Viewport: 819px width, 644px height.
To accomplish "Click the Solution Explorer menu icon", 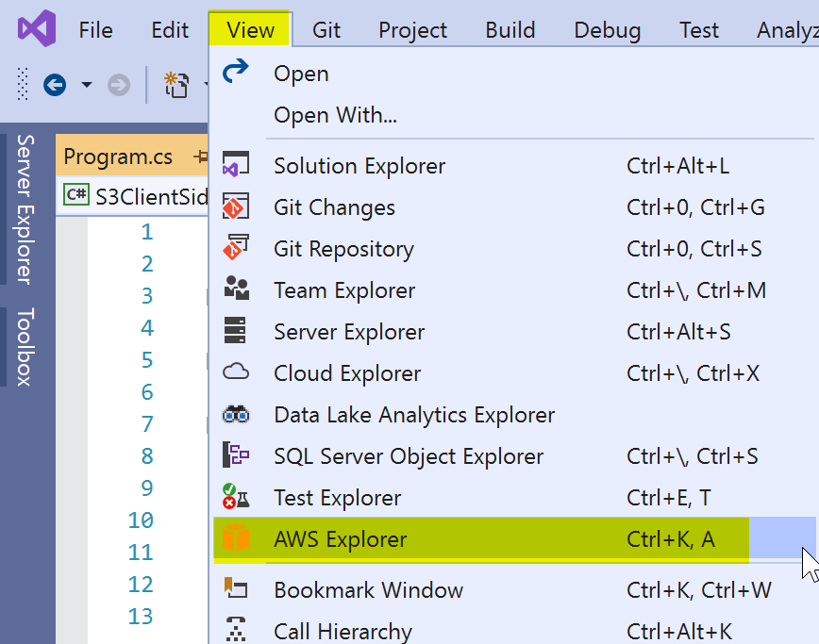I will (235, 165).
